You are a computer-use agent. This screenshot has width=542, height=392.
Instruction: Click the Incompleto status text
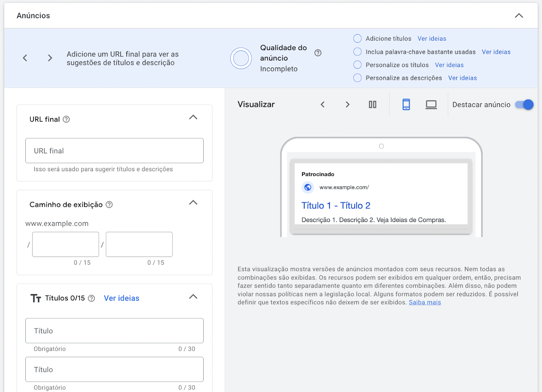click(x=279, y=69)
